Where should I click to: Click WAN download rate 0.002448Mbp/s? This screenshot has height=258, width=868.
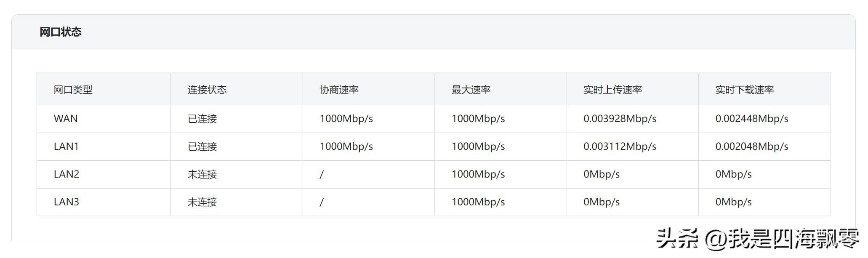(751, 119)
